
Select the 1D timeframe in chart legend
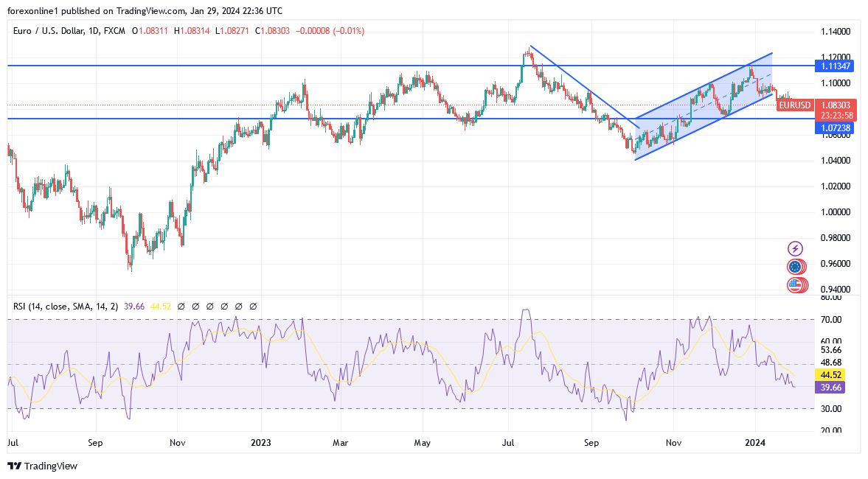click(x=92, y=31)
